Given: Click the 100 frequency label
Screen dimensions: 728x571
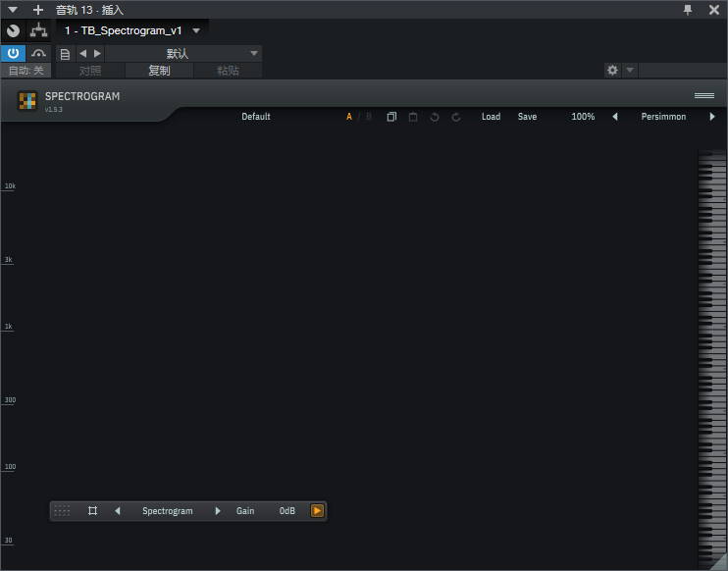Looking at the screenshot, I should (x=10, y=467).
